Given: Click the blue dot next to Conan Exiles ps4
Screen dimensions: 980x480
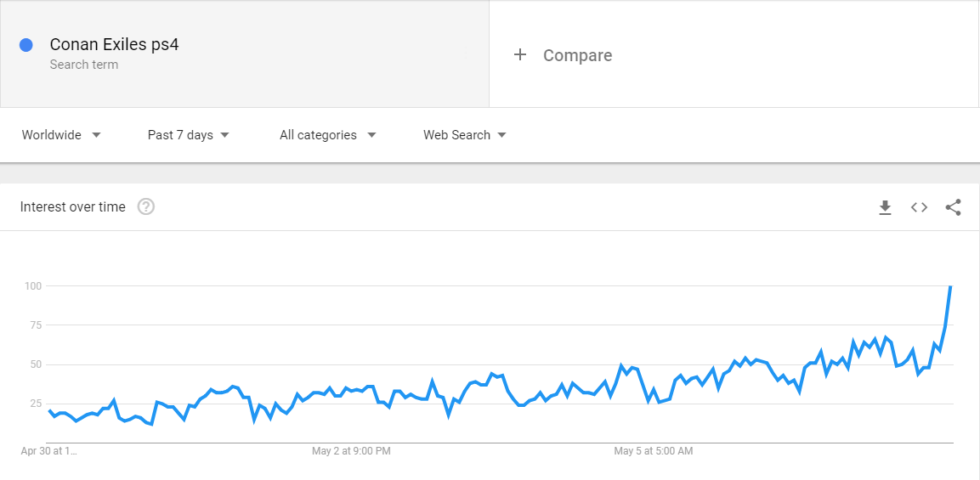Looking at the screenshot, I should [x=25, y=45].
